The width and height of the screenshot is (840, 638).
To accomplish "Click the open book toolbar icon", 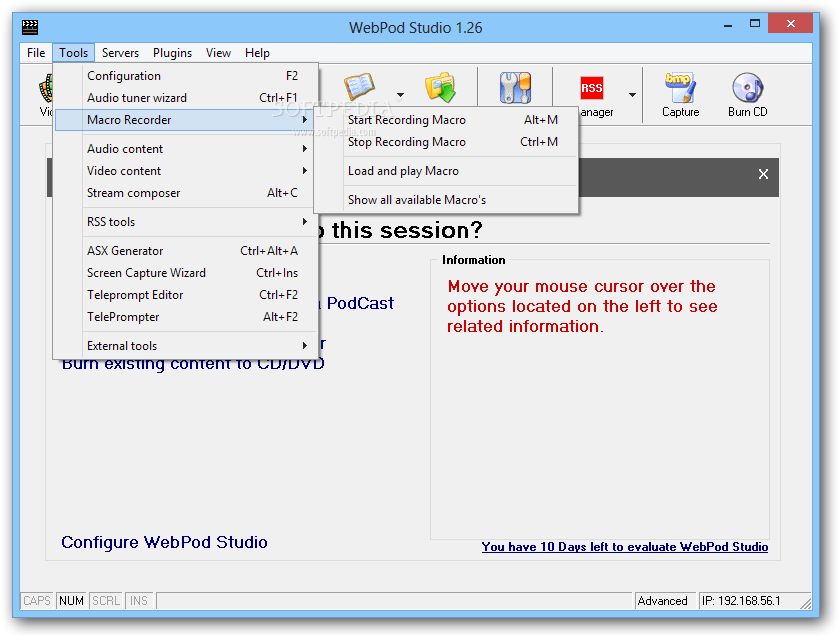I will click(358, 86).
